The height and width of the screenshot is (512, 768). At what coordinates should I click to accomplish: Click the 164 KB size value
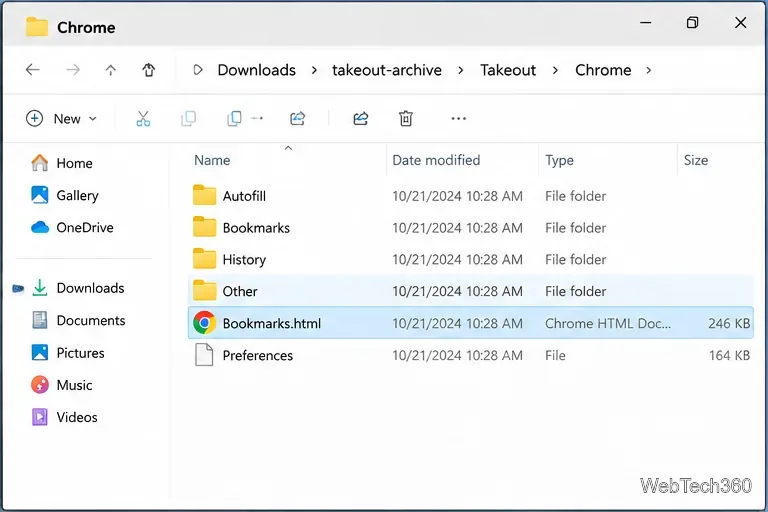pyautogui.click(x=729, y=355)
